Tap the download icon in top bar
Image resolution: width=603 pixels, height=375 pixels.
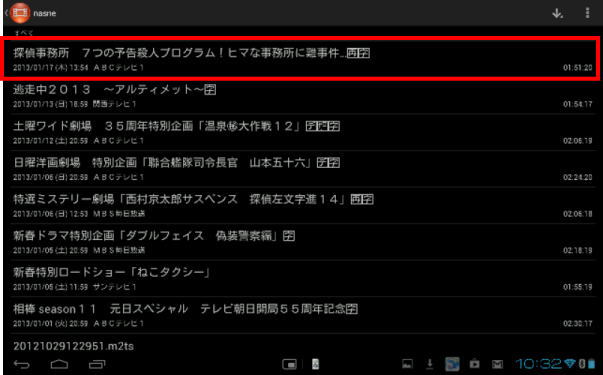tap(558, 13)
